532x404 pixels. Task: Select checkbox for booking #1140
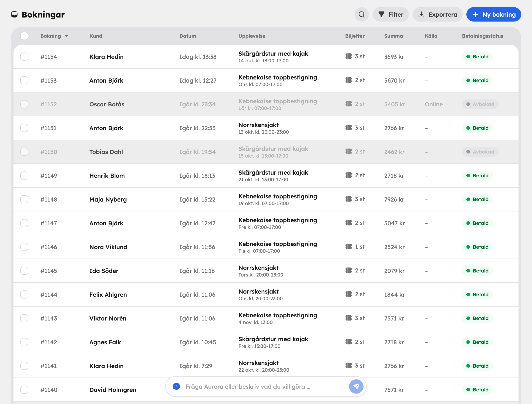[x=24, y=390]
